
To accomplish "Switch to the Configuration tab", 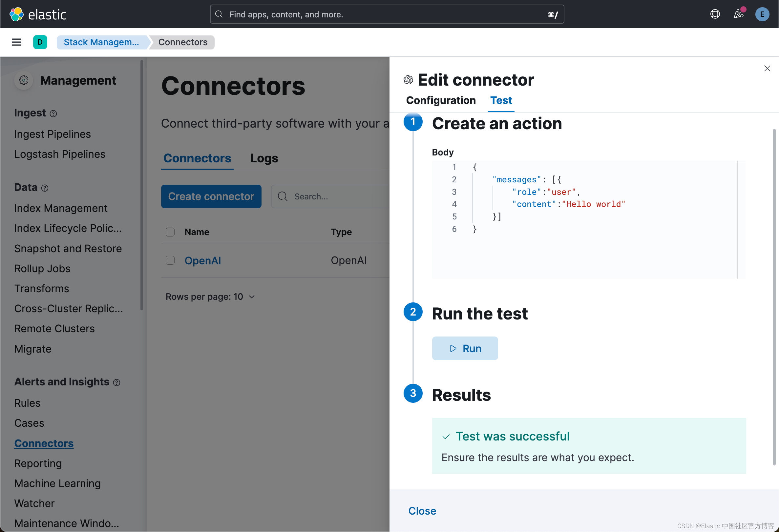I will [440, 100].
